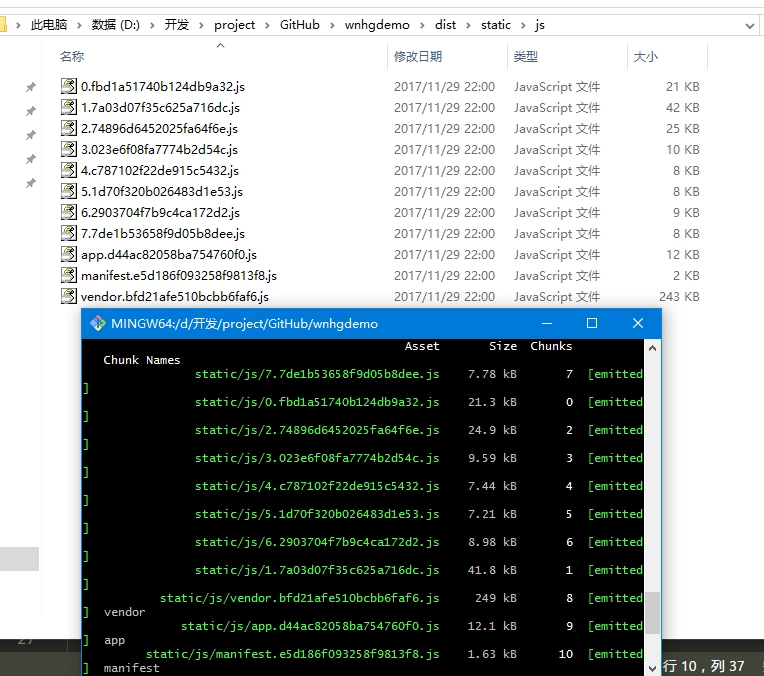Select file name 5.1d70f320b026483d1e53.js
This screenshot has width=764, height=676.
[x=162, y=192]
